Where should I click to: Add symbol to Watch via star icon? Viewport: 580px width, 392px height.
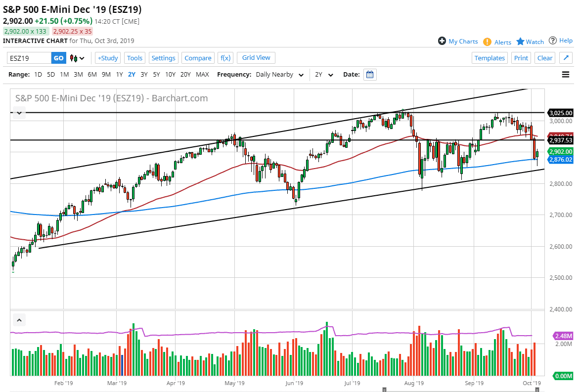point(520,42)
